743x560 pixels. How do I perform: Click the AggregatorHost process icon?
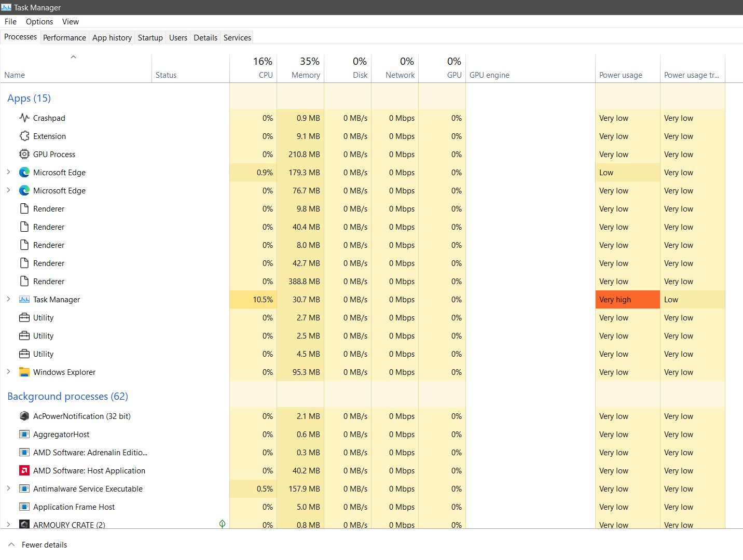(x=24, y=434)
